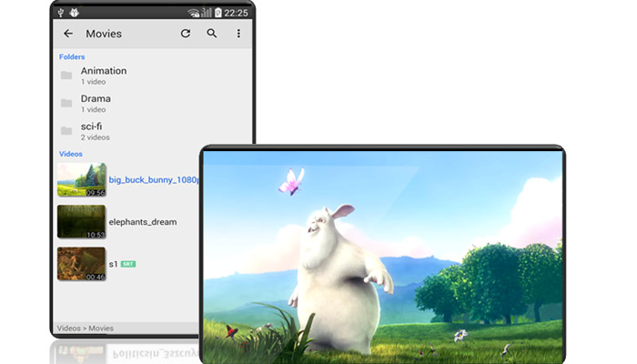The image size is (637, 364).
Task: Tap the folder icon beside Animation
Action: coord(66,76)
